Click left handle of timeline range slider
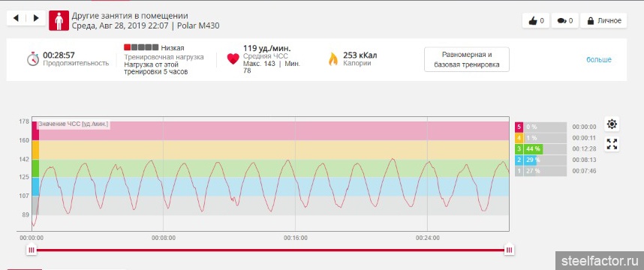Viewport: 644px width, 270px height. click(32, 250)
